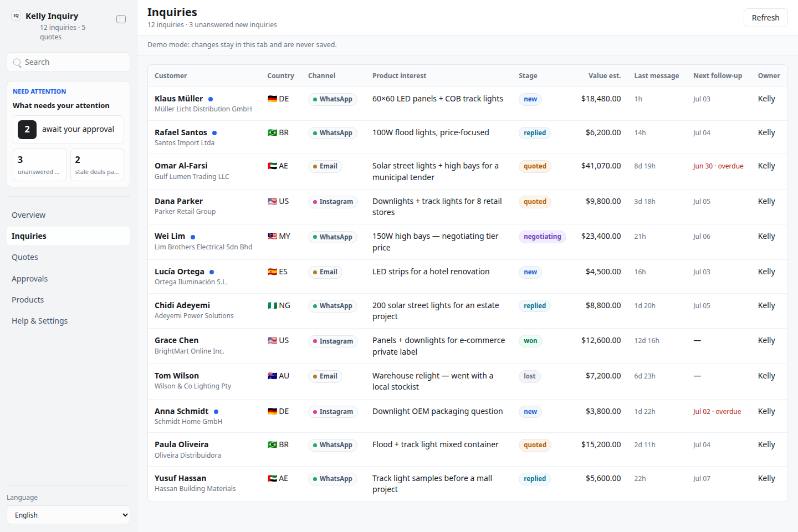Click Instagram channel badge for Grace Chen
The width and height of the screenshot is (798, 532).
tap(333, 341)
